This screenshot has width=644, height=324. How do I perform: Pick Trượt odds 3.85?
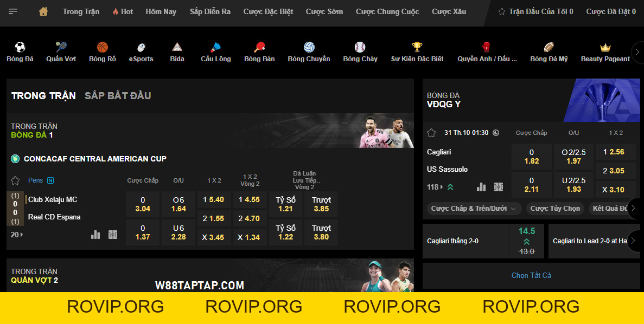point(321,204)
